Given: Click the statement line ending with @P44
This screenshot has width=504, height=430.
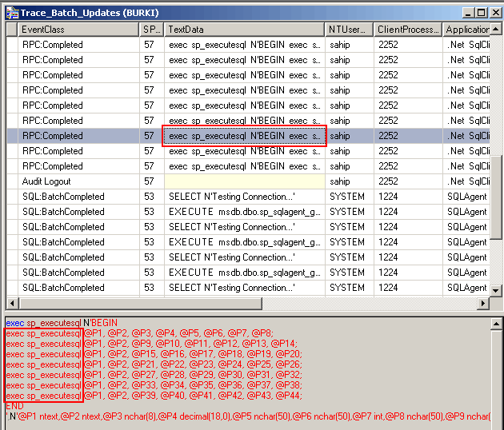Looking at the screenshot, I should (152, 396).
